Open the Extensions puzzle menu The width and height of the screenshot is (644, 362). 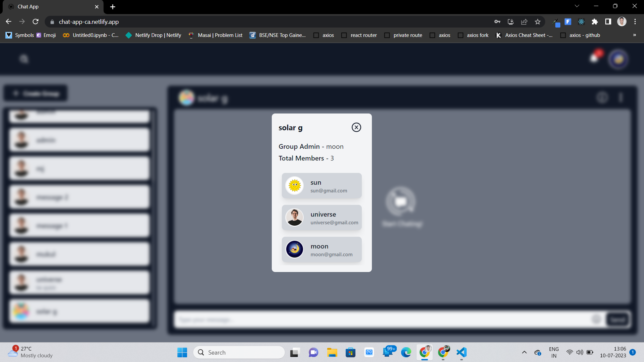click(x=595, y=22)
